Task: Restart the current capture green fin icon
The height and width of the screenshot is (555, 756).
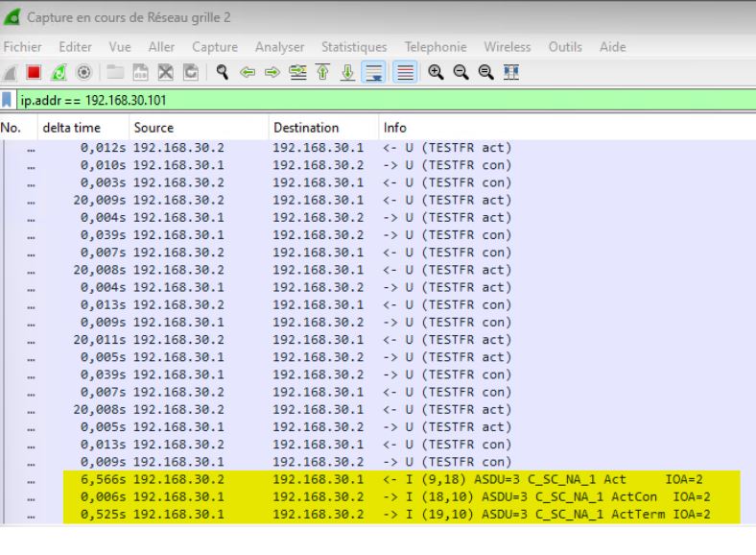Action: [x=59, y=73]
